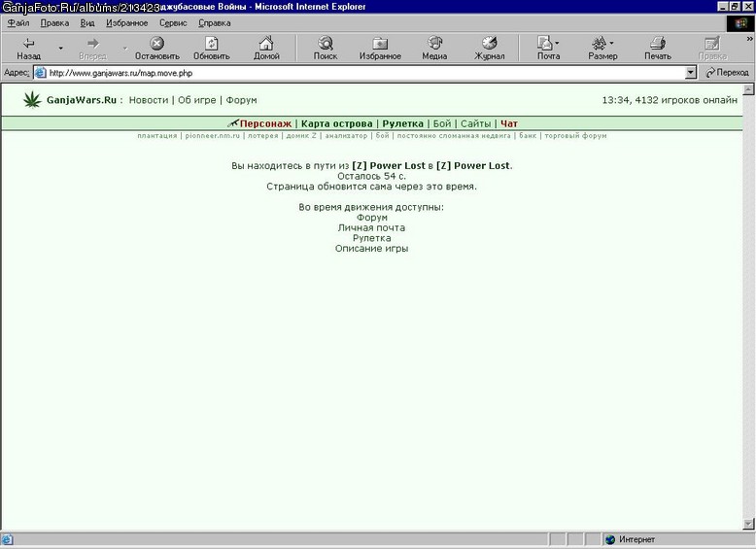Click the vertical scrollbar down arrow
The width and height of the screenshot is (756, 549).
point(748,524)
